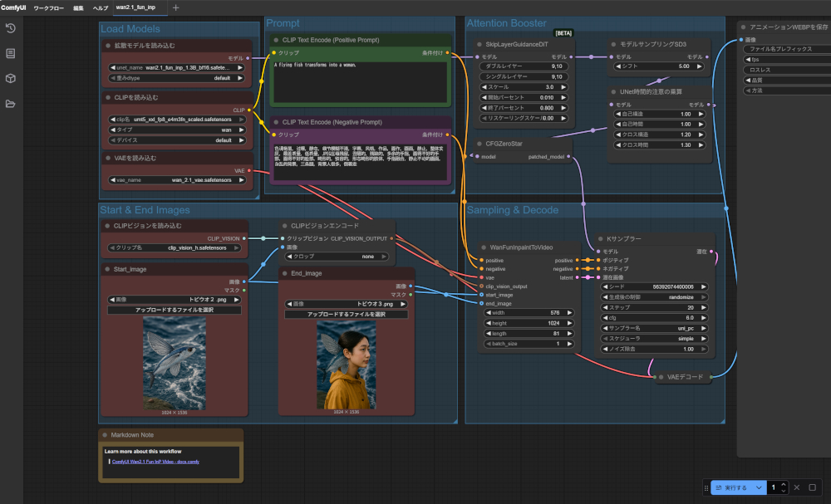
Task: Click the X cancel icon beside run button
Action: (797, 487)
